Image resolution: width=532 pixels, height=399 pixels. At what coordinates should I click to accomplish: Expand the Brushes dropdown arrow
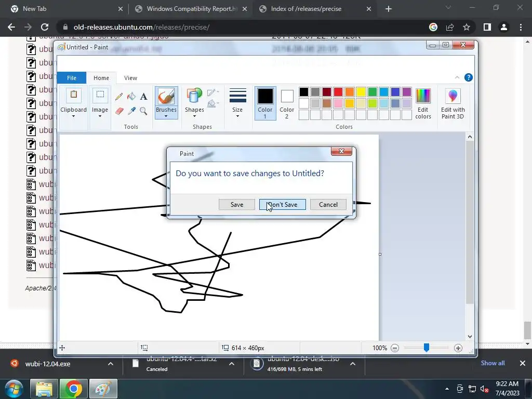pyautogui.click(x=166, y=116)
